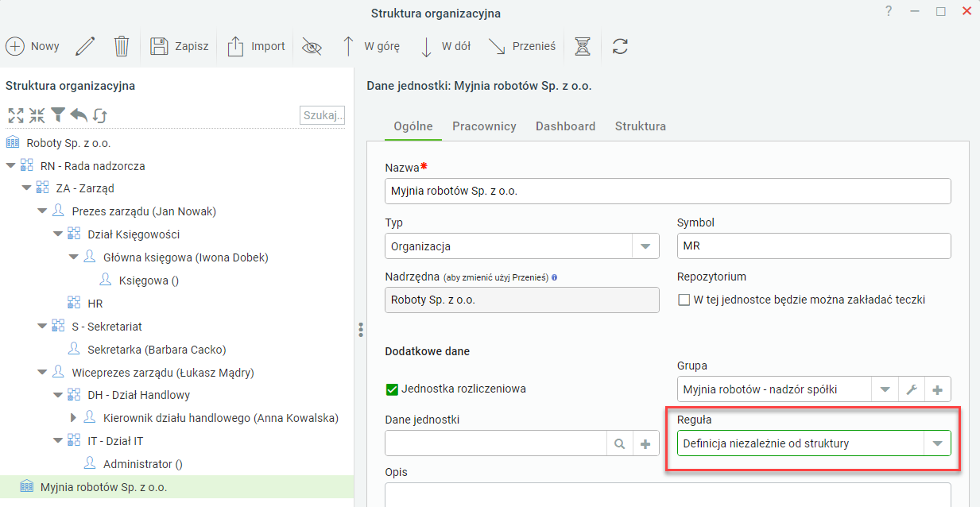Collapse the S - Sekretariat node
Screen dimensions: 980x507
(x=42, y=327)
